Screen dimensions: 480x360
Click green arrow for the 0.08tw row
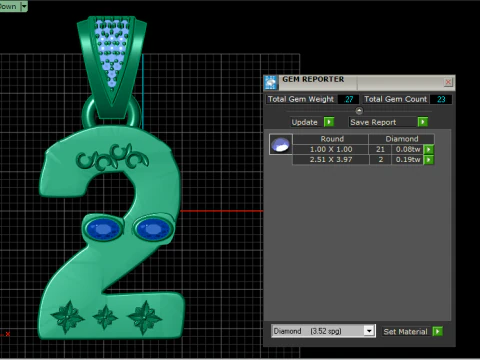click(x=428, y=149)
